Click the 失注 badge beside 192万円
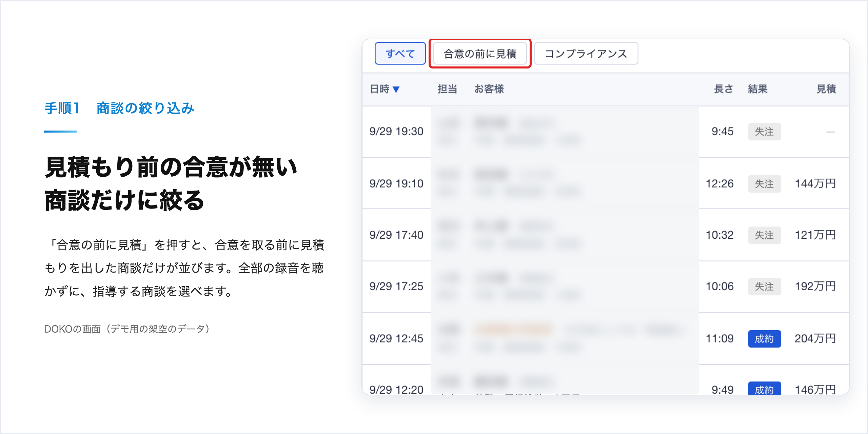This screenshot has height=434, width=868. [x=764, y=287]
